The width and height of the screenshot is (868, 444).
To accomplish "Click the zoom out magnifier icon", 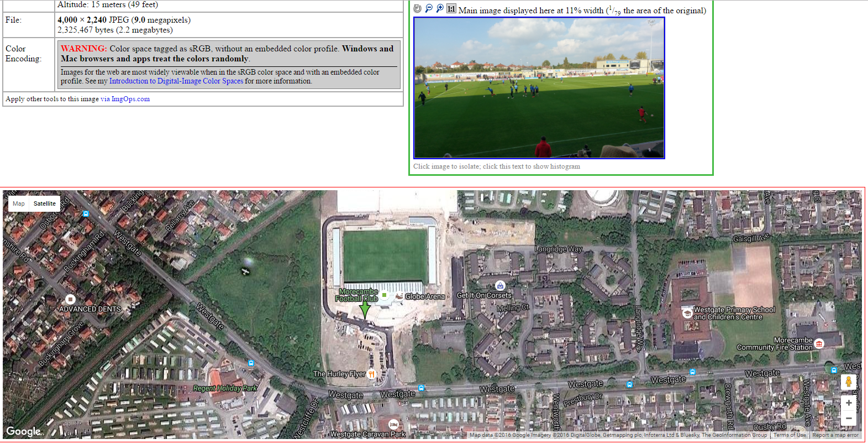I will [x=429, y=8].
